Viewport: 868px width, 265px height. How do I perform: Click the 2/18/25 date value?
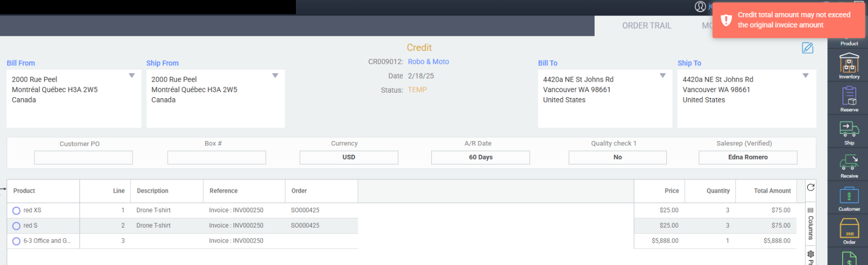(x=421, y=76)
